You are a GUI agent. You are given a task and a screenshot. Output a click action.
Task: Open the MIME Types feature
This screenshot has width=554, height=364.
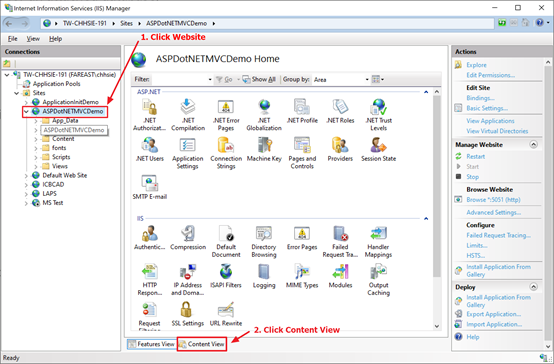tap(302, 276)
